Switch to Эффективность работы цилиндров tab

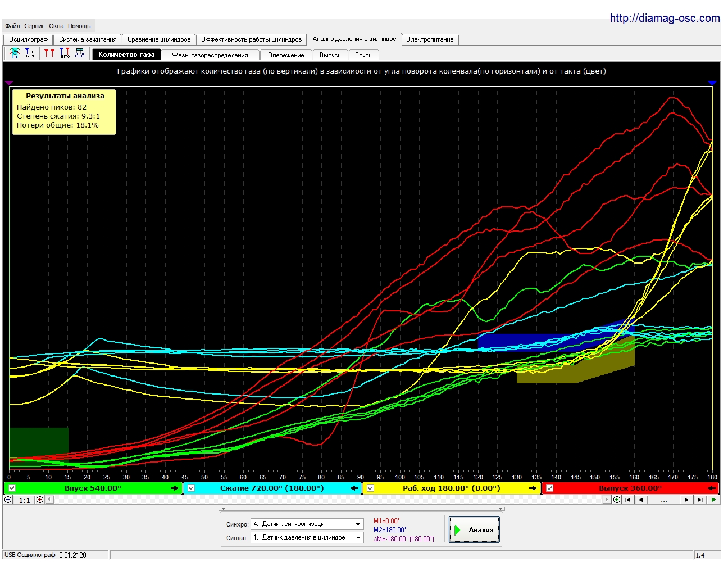tap(252, 39)
